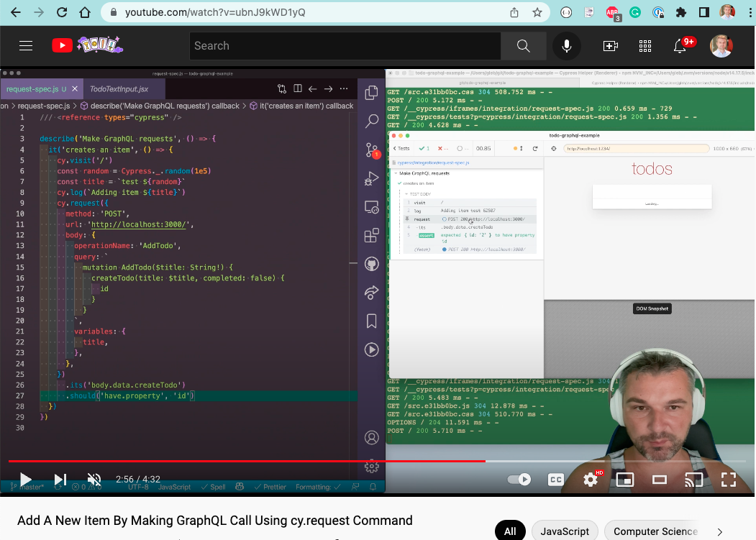
Task: Seek on the red video progress bar
Action: tap(378, 462)
